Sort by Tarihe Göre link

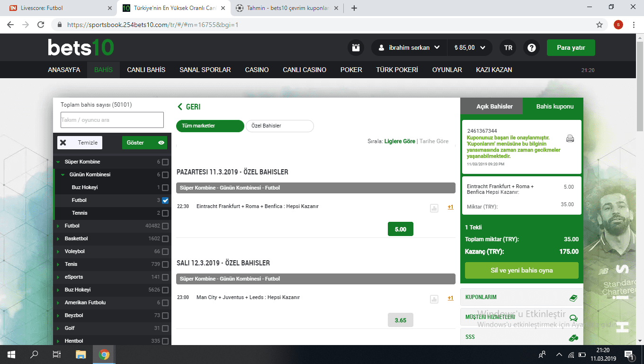click(x=434, y=141)
